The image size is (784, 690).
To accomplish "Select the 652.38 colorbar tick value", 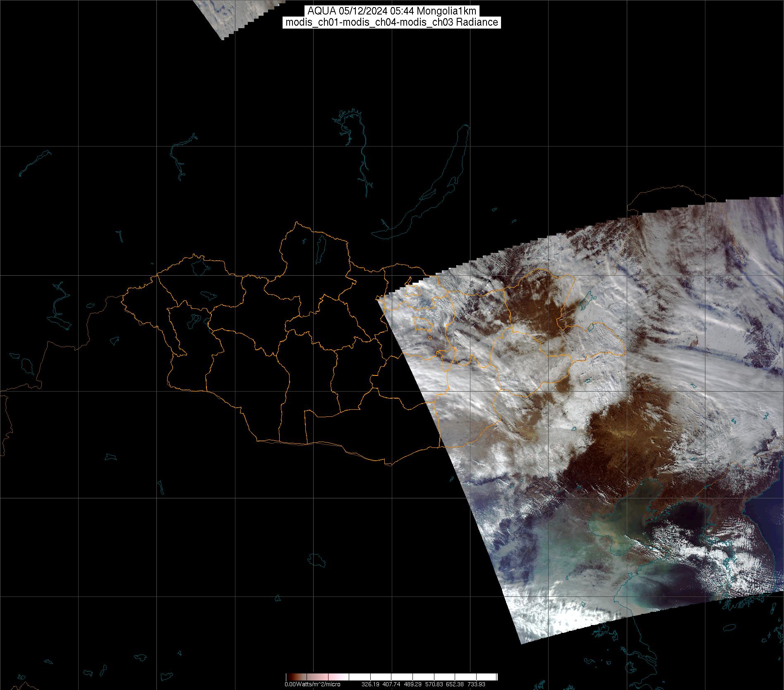I will 455,684.
